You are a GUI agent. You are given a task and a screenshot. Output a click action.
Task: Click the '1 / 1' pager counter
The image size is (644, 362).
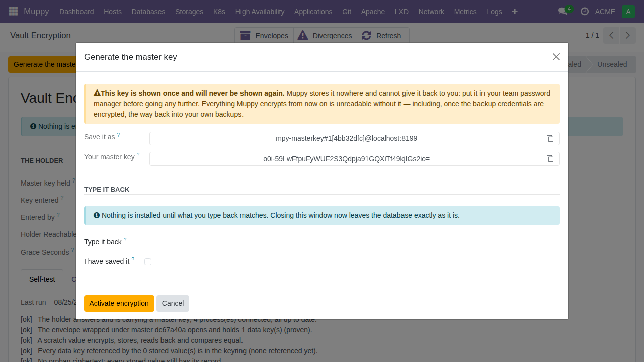pos(592,35)
